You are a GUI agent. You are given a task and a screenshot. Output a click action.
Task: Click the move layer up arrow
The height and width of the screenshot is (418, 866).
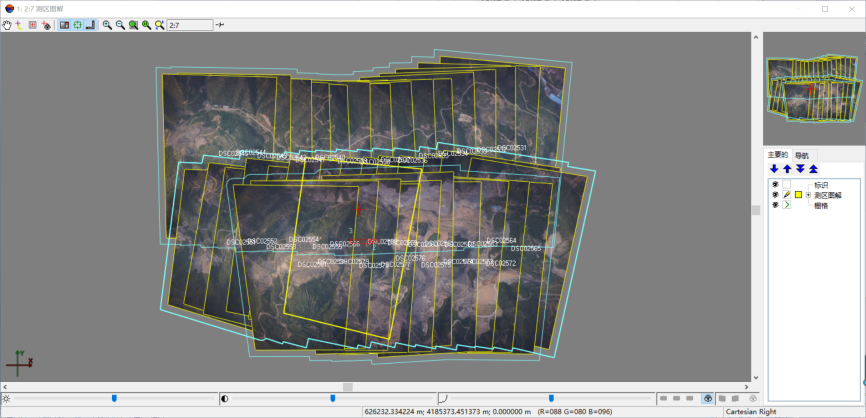click(787, 169)
